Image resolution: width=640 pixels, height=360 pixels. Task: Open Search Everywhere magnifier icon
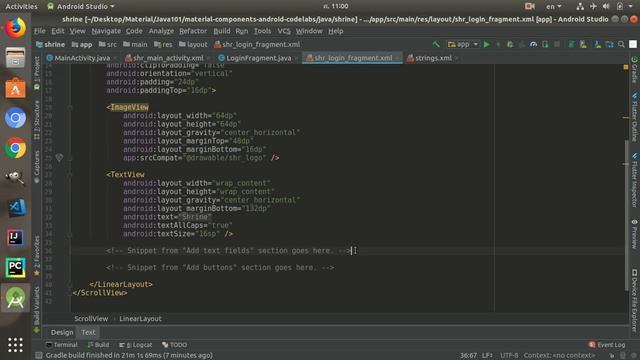click(621, 44)
